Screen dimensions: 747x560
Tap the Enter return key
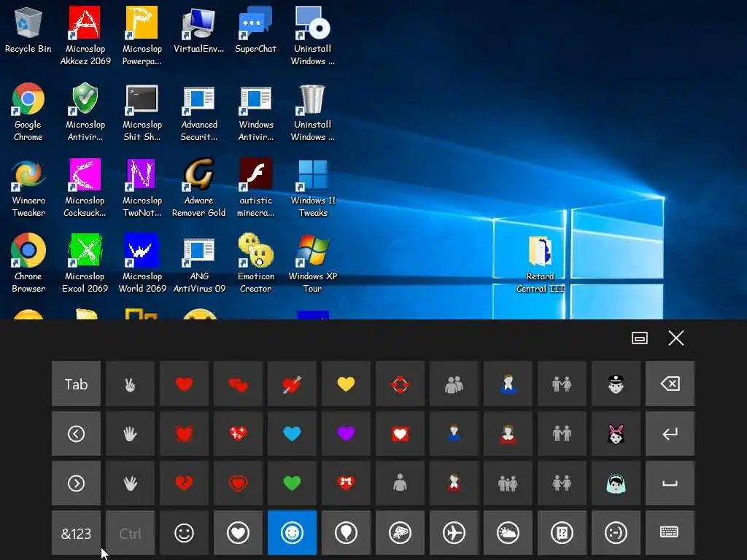point(670,434)
